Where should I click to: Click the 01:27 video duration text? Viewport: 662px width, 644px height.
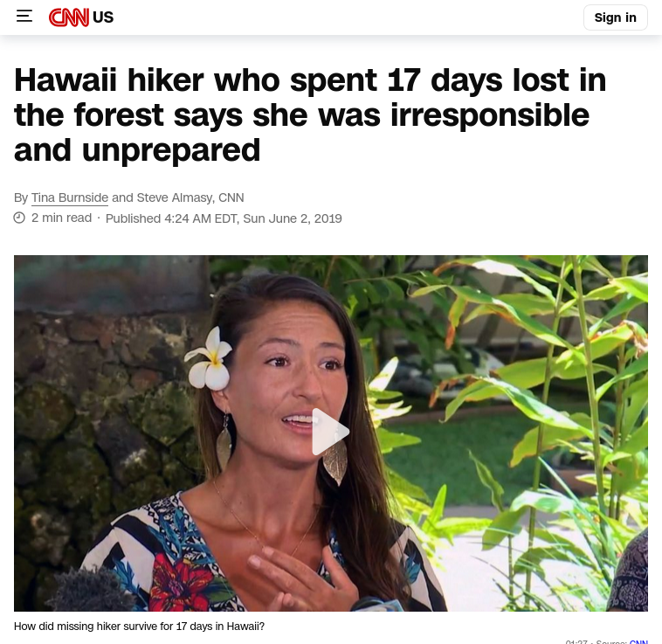[576, 641]
